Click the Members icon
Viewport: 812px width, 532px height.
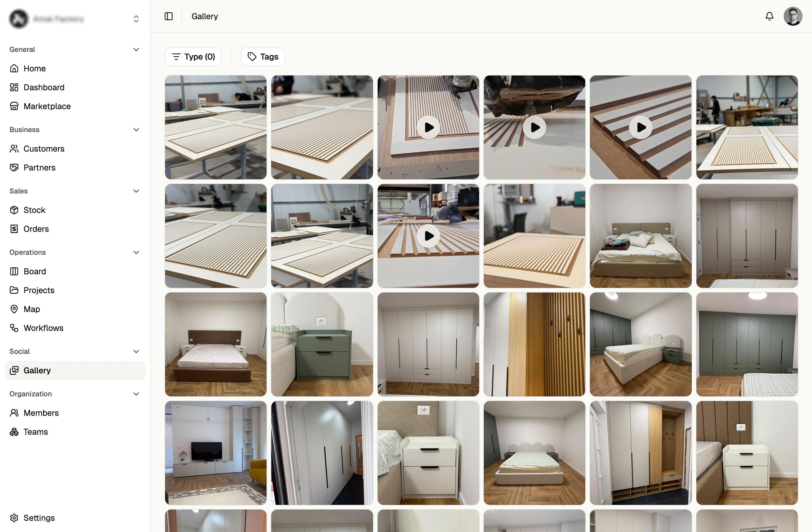(x=14, y=413)
